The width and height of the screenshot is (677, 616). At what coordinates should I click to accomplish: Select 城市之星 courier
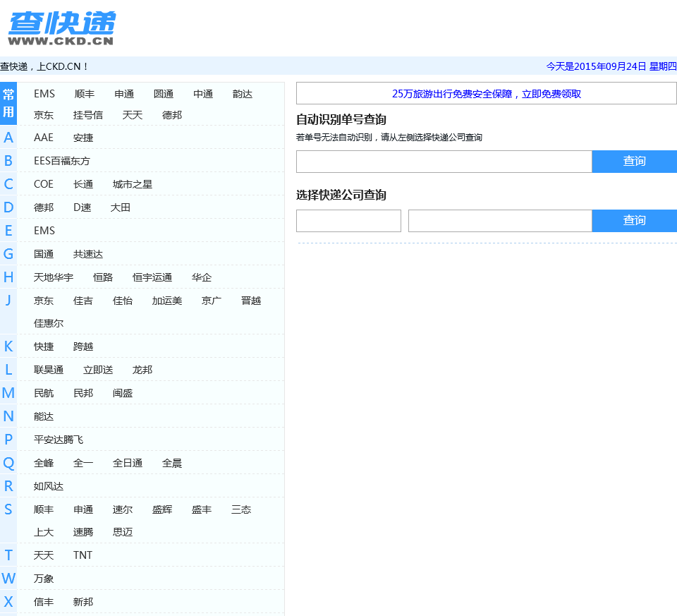tap(133, 184)
